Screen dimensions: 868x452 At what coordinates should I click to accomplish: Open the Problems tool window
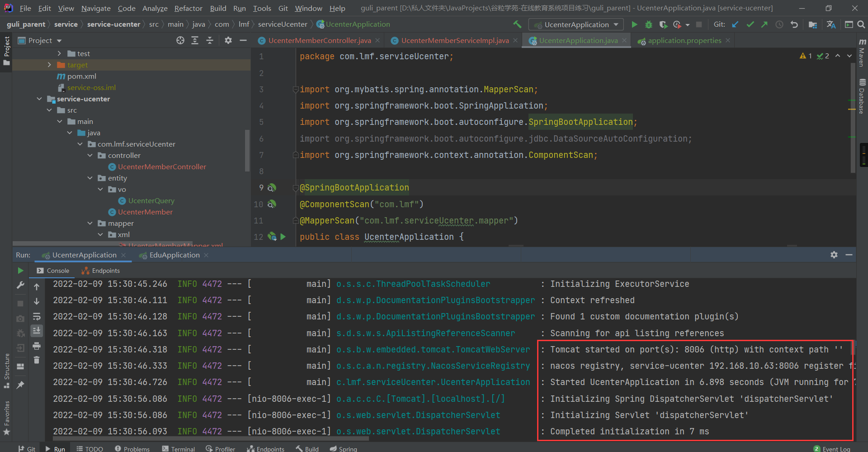coord(132,449)
